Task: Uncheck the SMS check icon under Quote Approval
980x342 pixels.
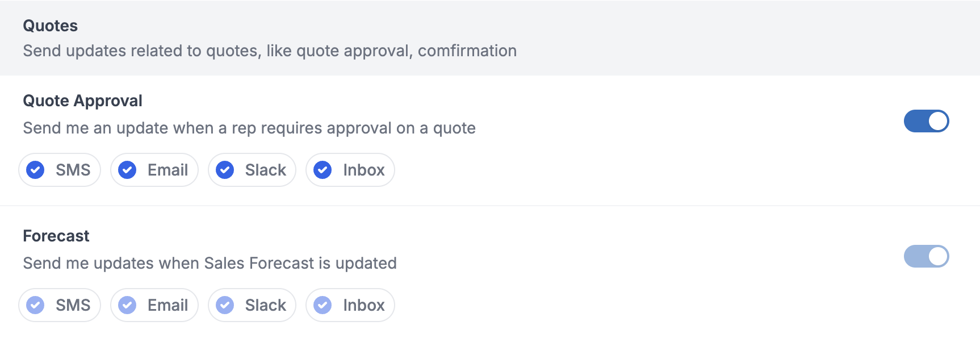Action: (35, 170)
